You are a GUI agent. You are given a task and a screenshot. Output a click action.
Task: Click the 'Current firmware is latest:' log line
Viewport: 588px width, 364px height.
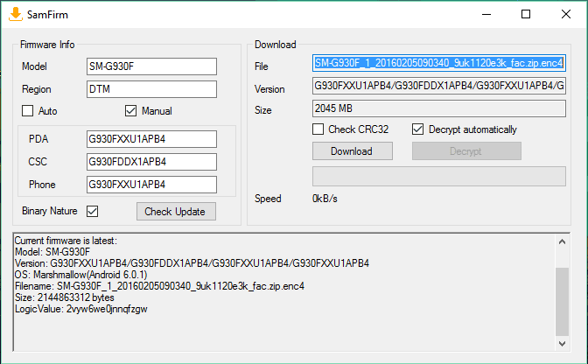66,241
